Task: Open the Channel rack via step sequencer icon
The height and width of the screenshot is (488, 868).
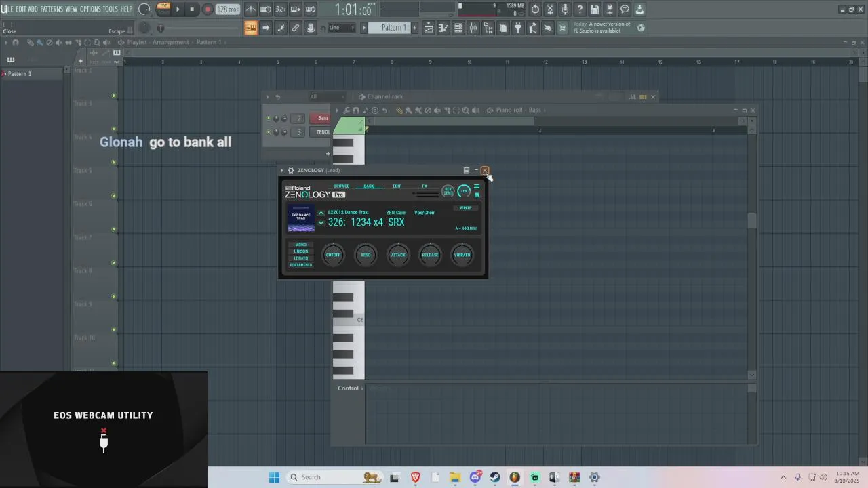Action: 458,28
